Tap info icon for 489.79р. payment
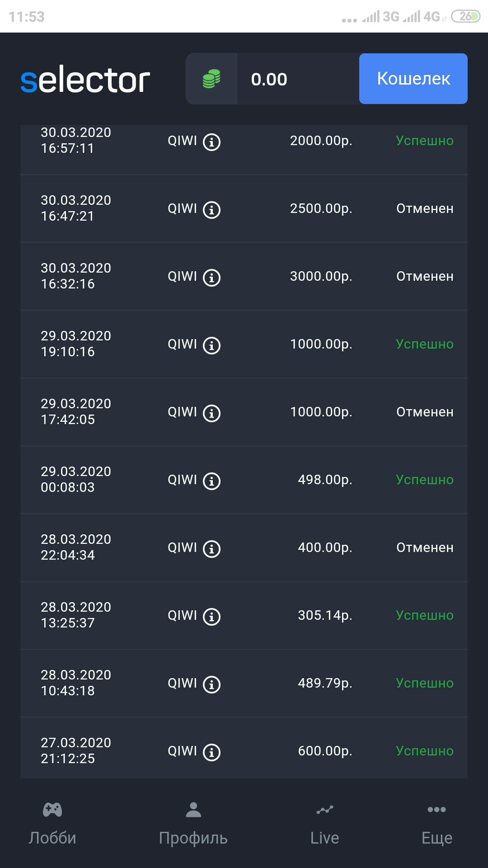This screenshot has height=868, width=488. click(x=211, y=684)
